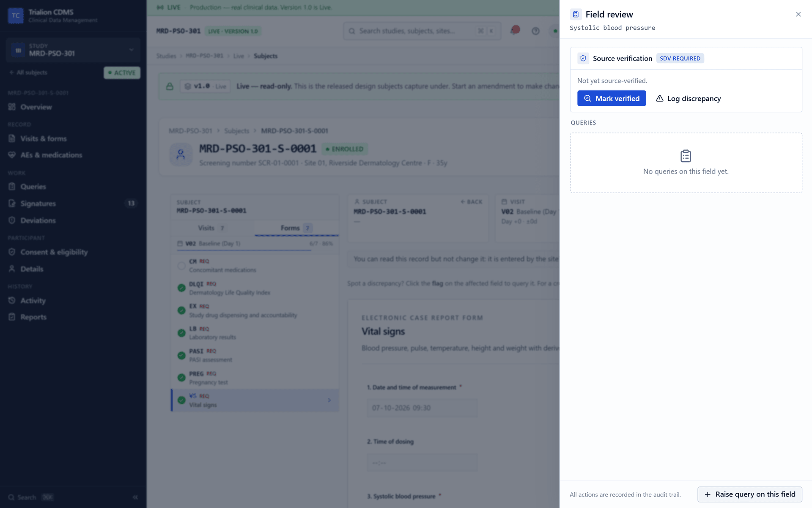
Task: Open Reports in the sidebar
Action: click(x=73, y=317)
